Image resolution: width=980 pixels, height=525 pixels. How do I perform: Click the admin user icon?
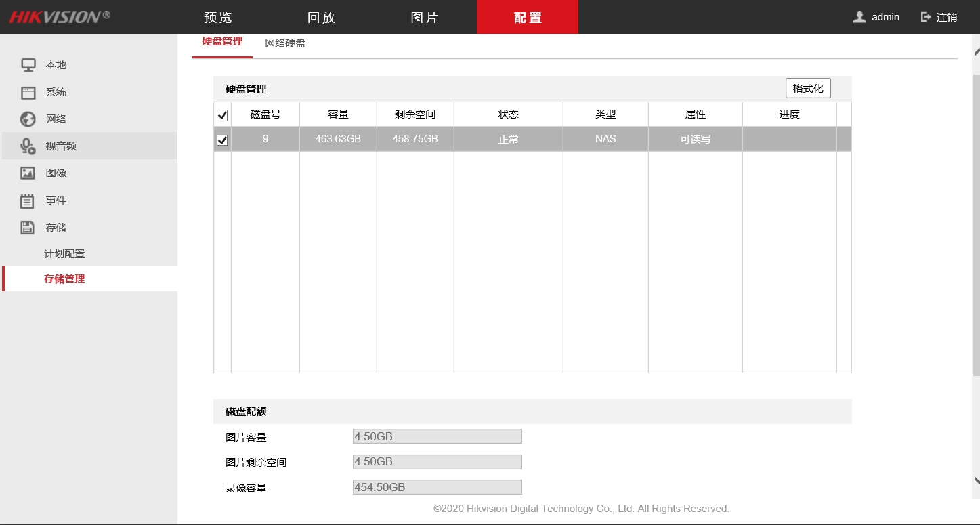click(859, 17)
